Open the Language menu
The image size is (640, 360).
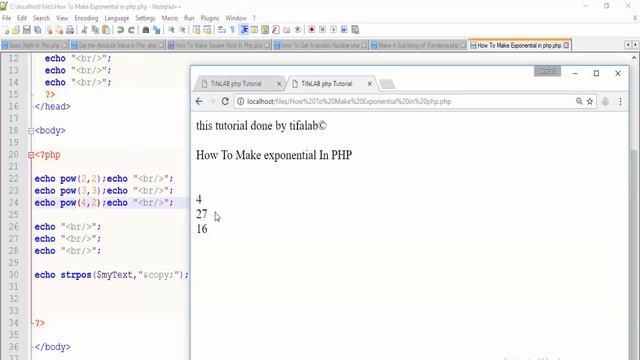pos(117,18)
